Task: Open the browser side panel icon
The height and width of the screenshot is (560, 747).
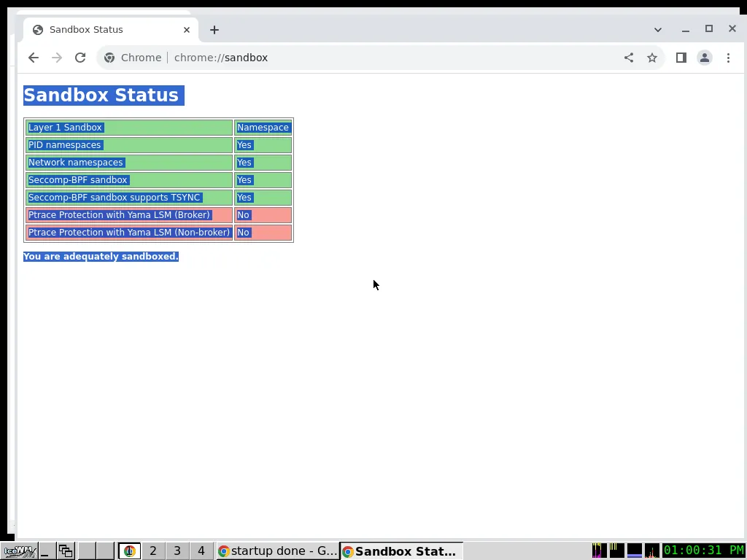Action: click(x=681, y=58)
